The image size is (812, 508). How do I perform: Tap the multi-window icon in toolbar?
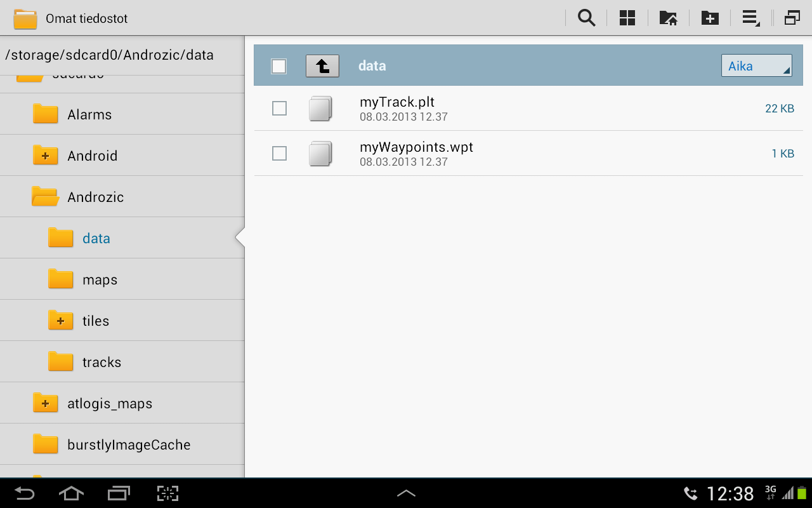click(x=792, y=18)
